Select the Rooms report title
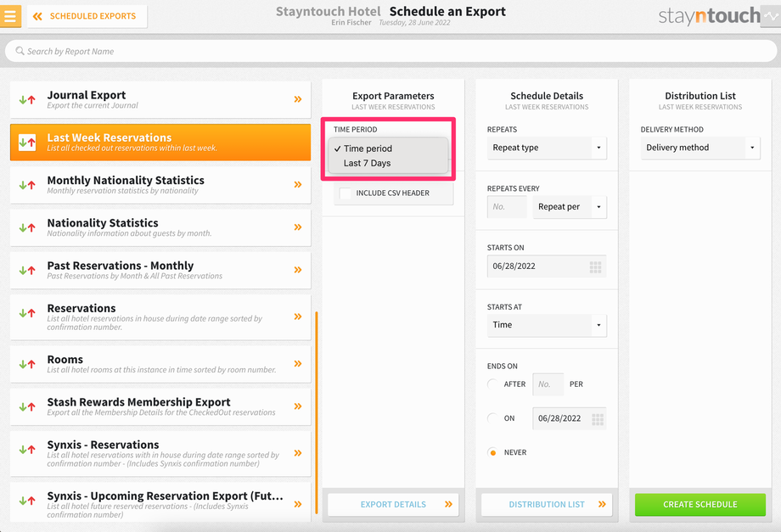781x532 pixels. click(65, 359)
